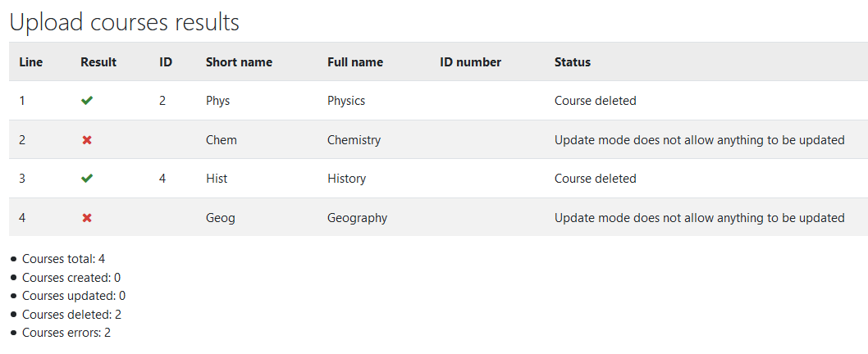The height and width of the screenshot is (354, 868).
Task: Click the Geography full name cell
Action: point(357,218)
